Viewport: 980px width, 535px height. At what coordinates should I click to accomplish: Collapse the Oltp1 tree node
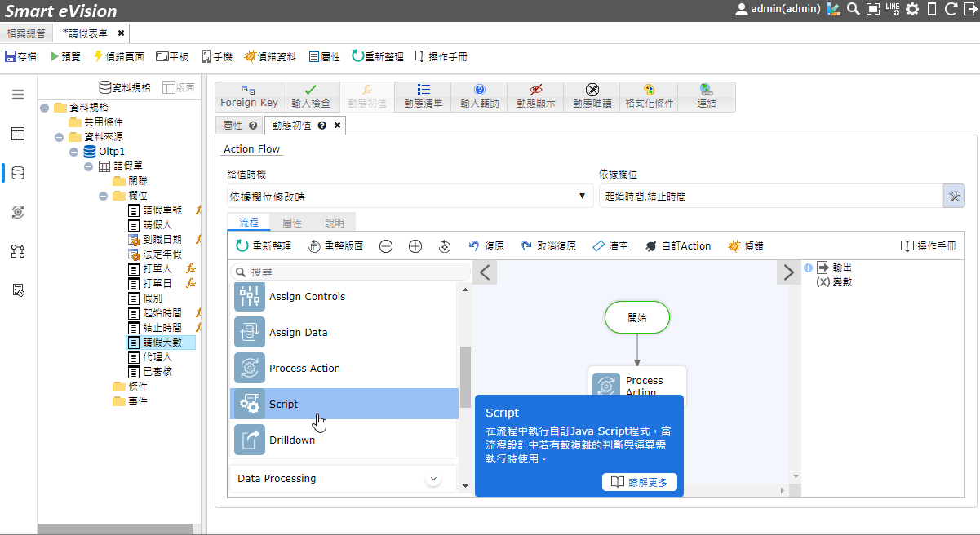74,152
